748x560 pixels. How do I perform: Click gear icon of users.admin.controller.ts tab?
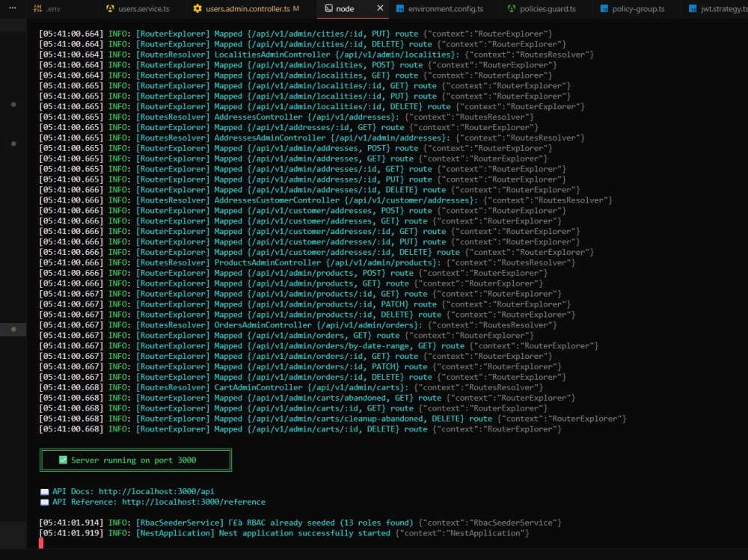pos(197,8)
